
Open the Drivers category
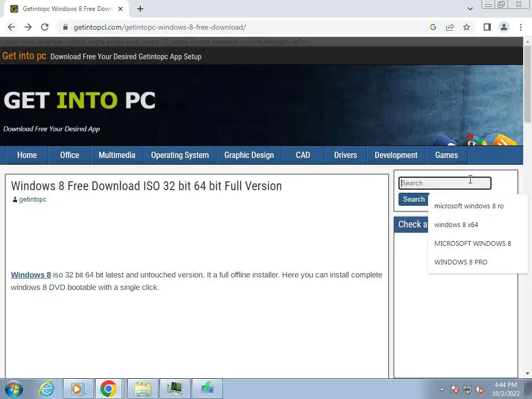tap(345, 155)
